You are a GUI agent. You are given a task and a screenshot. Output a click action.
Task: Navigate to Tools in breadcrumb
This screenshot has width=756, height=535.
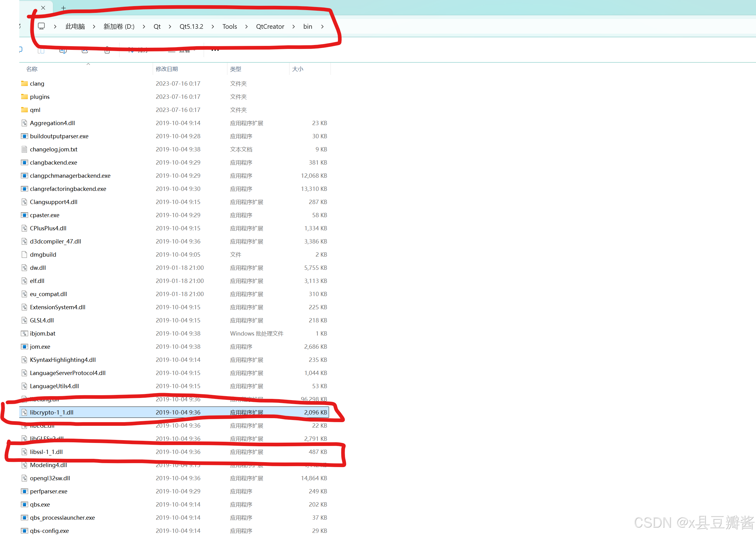click(230, 26)
